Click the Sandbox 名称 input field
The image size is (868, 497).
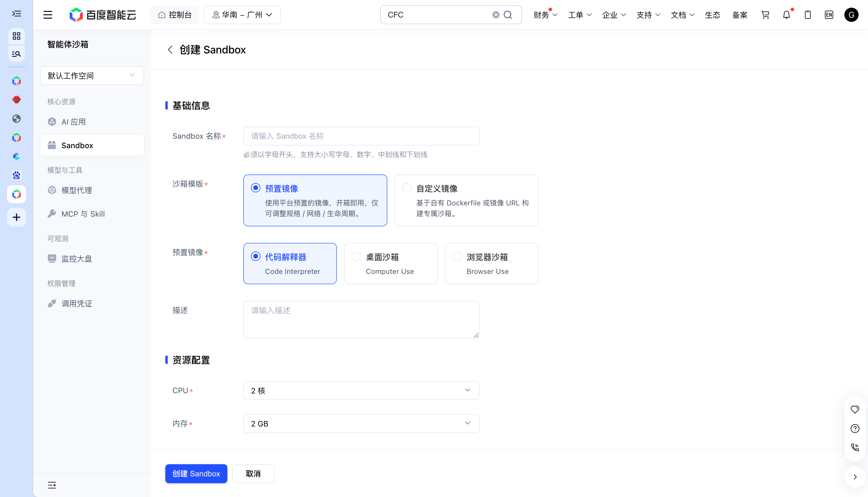coord(361,136)
